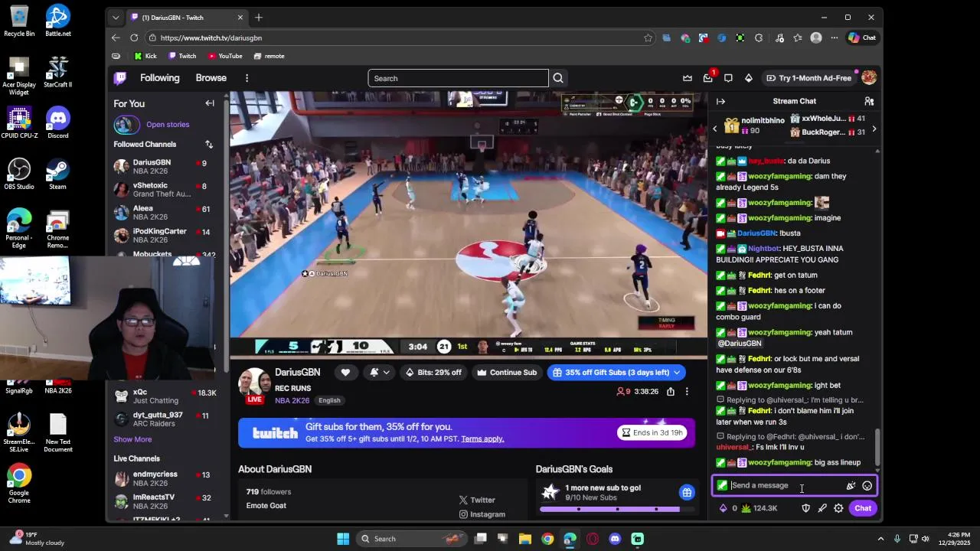
Task: Open Terms apply link
Action: click(482, 439)
